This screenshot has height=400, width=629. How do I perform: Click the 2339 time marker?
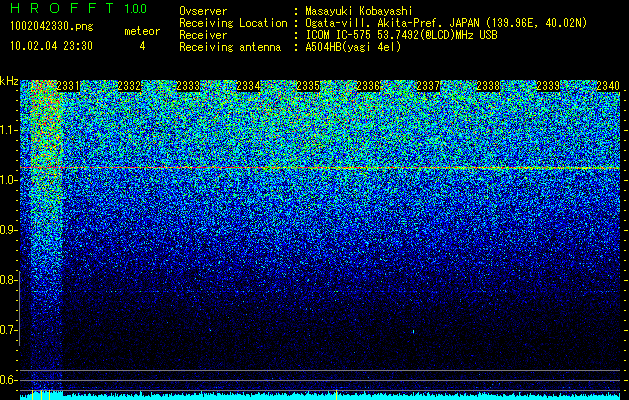point(548,86)
